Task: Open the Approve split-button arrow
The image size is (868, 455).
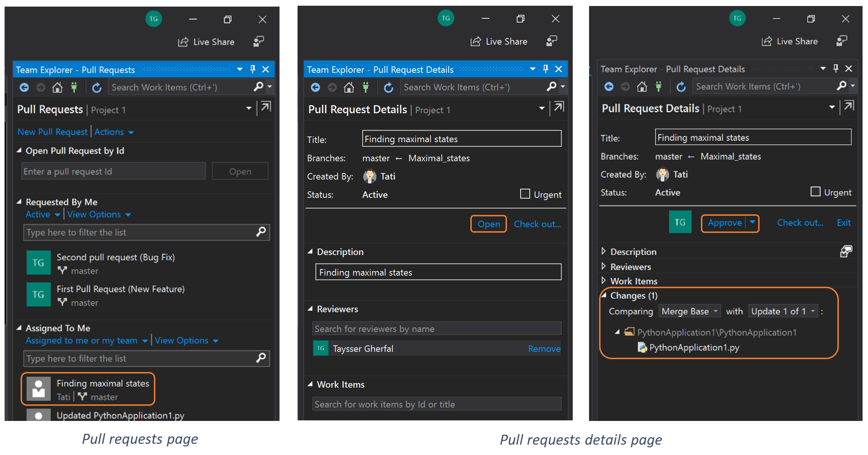Action: pos(752,222)
